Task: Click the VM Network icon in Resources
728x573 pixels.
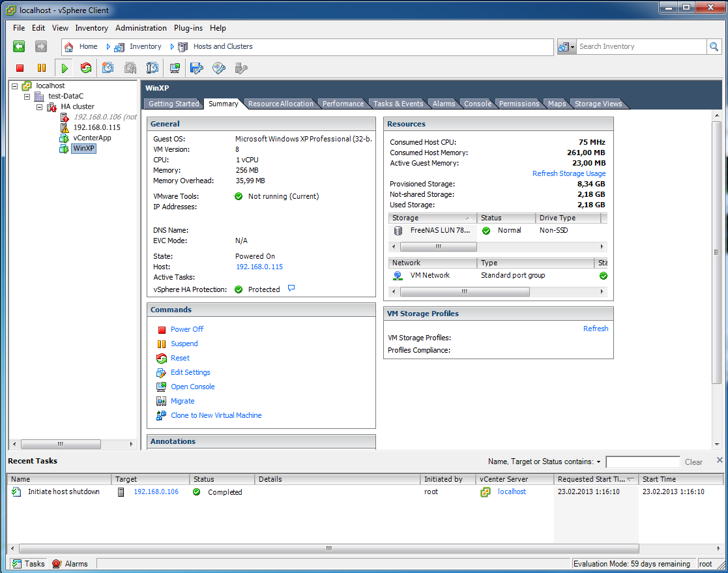Action: coord(398,275)
